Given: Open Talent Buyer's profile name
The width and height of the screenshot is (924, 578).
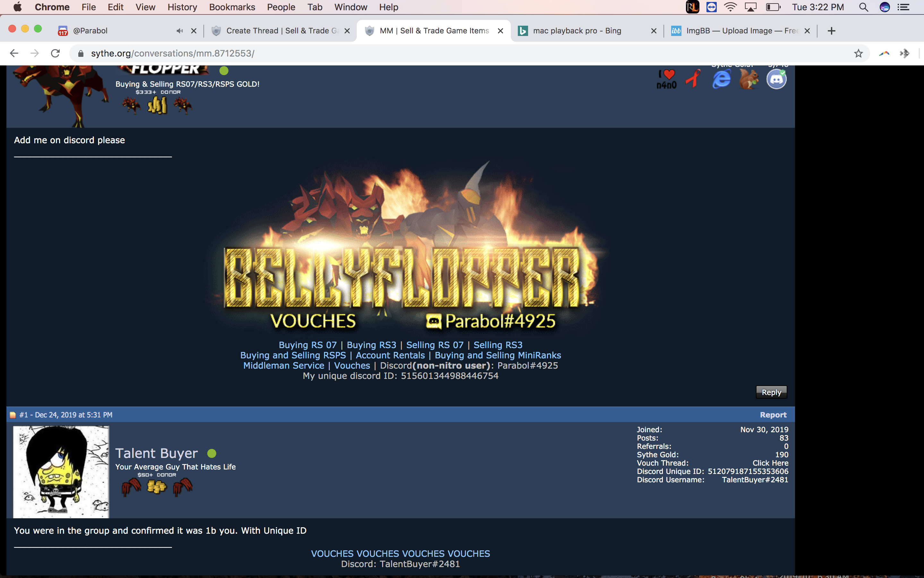Looking at the screenshot, I should pos(157,453).
